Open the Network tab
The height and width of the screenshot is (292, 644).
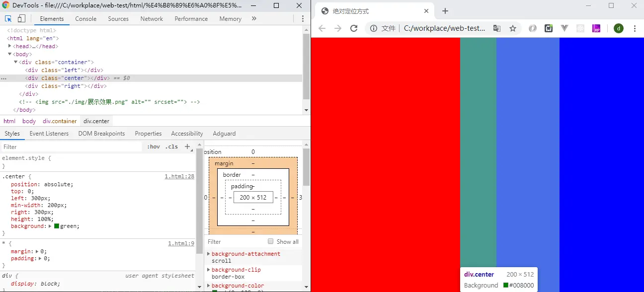152,18
